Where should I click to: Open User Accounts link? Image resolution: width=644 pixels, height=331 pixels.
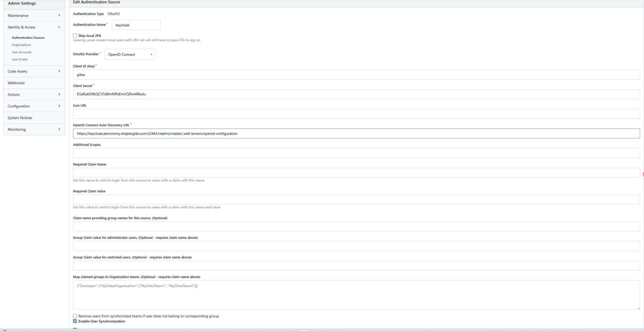coord(22,52)
